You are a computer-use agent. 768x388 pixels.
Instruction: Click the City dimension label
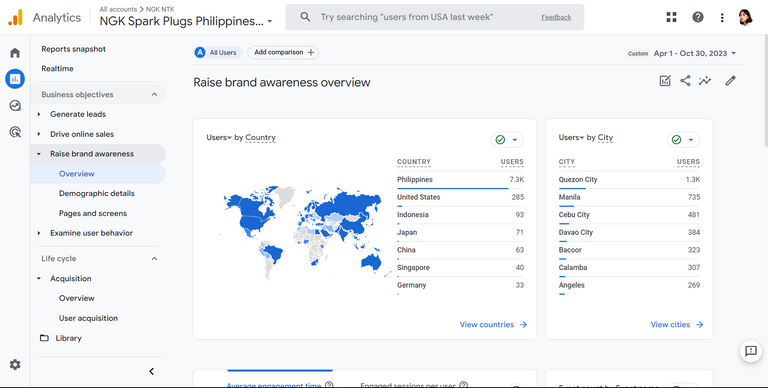tap(605, 138)
